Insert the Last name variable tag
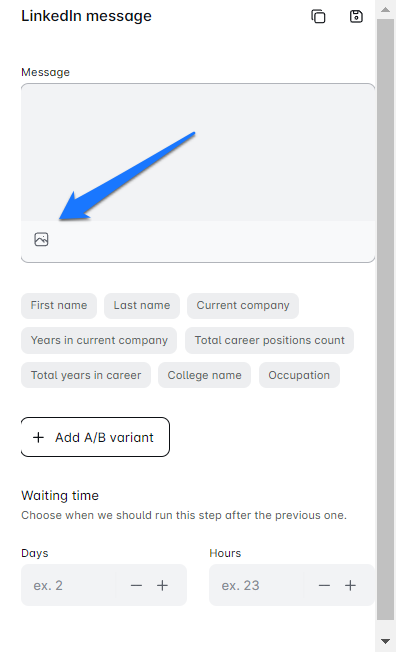Viewport: 397px width, 652px height. [142, 306]
